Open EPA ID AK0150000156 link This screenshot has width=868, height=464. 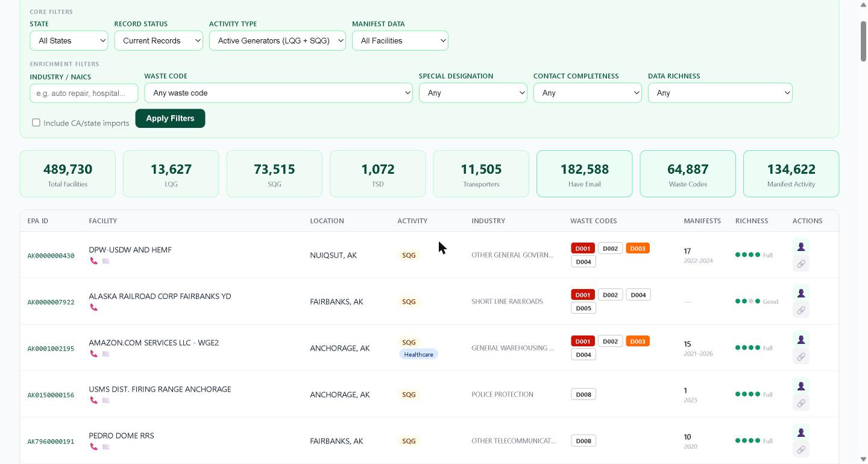[51, 395]
